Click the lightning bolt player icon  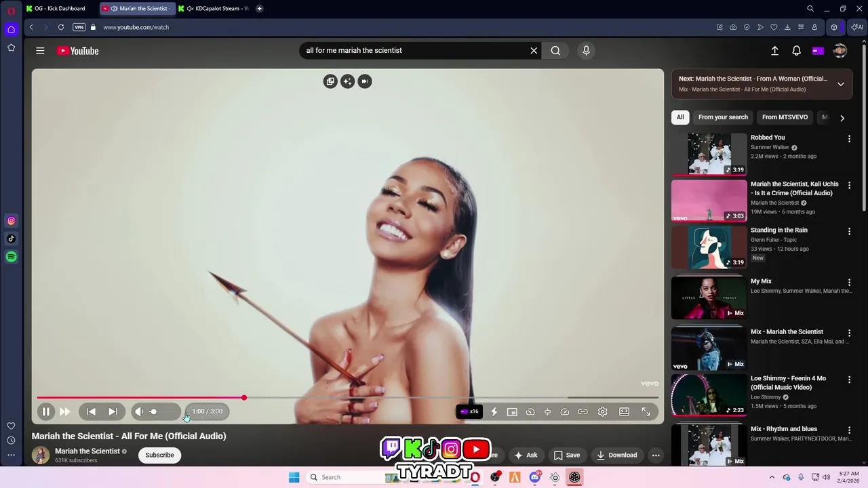(x=494, y=411)
